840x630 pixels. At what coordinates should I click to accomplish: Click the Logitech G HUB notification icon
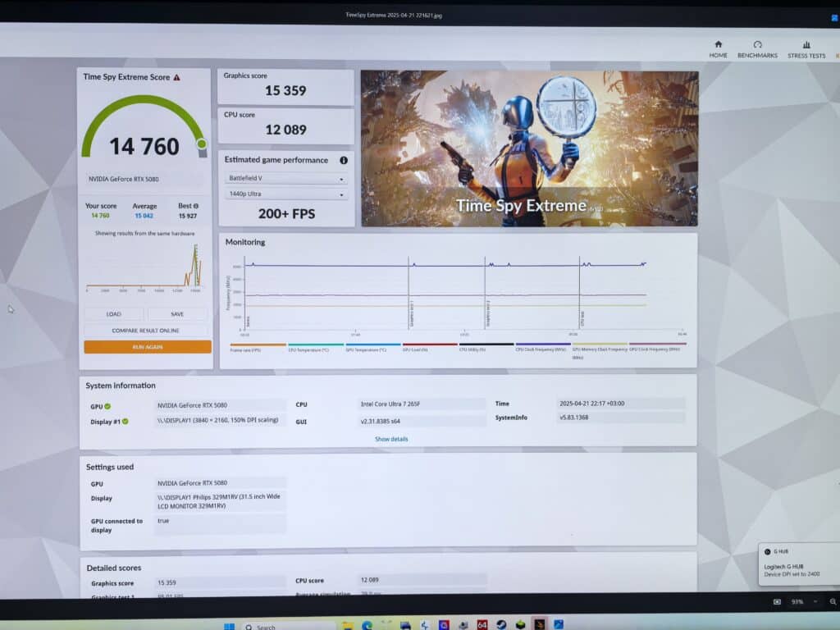[x=767, y=552]
